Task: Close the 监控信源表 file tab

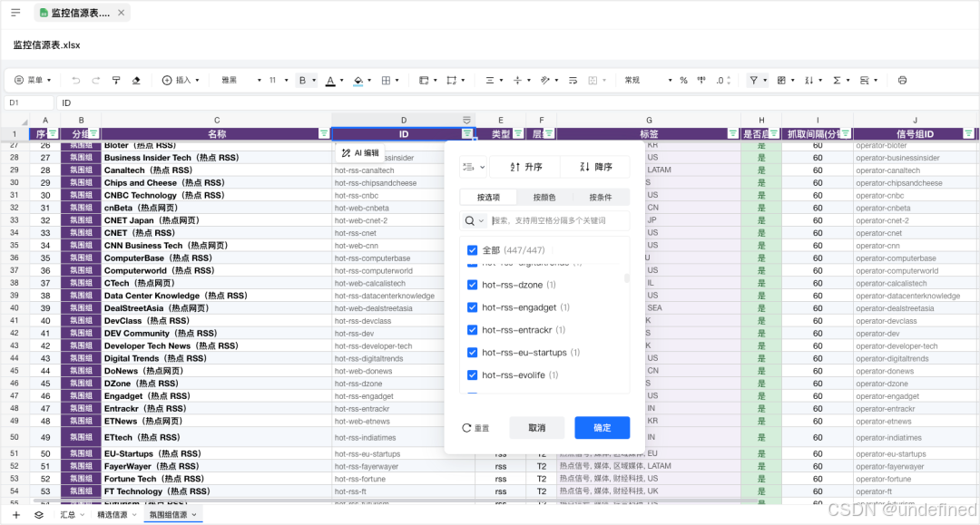Action: [x=122, y=13]
